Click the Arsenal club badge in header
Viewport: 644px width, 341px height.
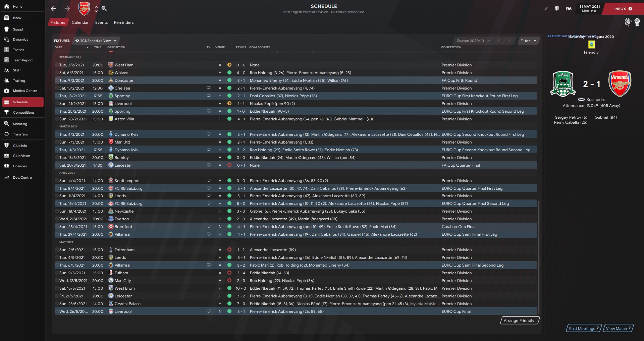point(84,9)
